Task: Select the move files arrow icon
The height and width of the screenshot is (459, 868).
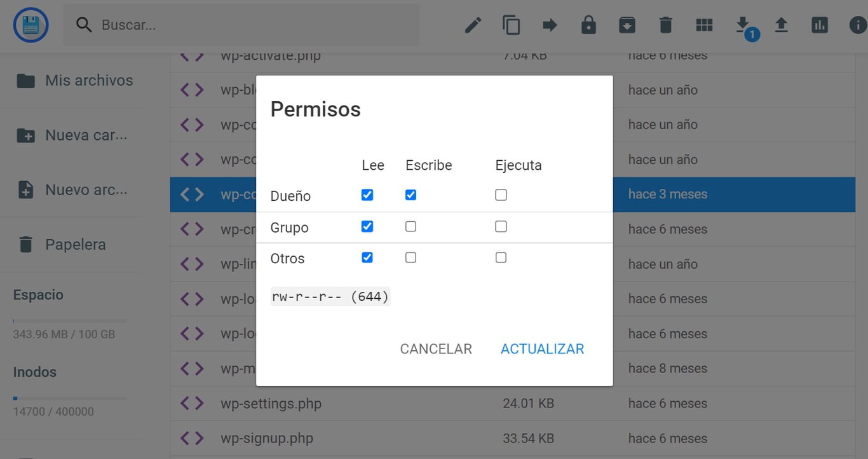Action: [550, 25]
